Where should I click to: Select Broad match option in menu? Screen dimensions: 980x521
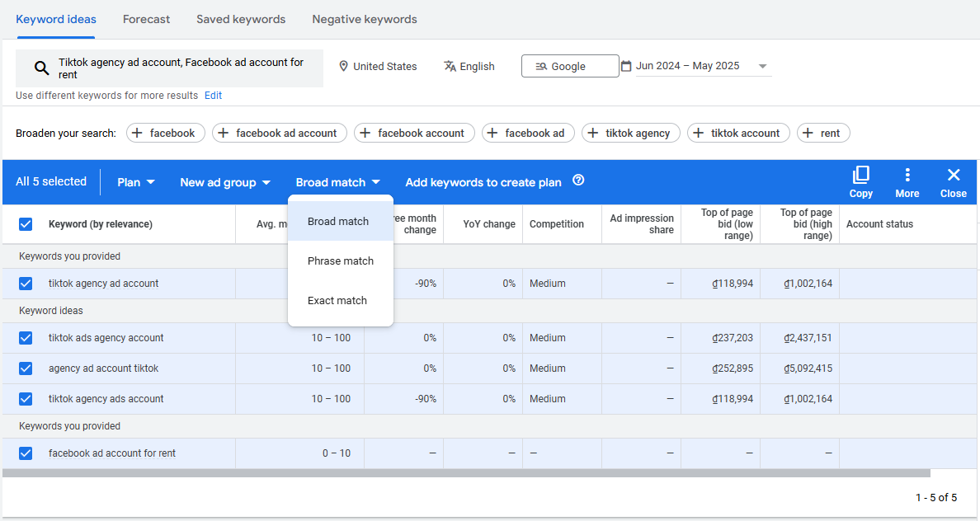tap(341, 221)
